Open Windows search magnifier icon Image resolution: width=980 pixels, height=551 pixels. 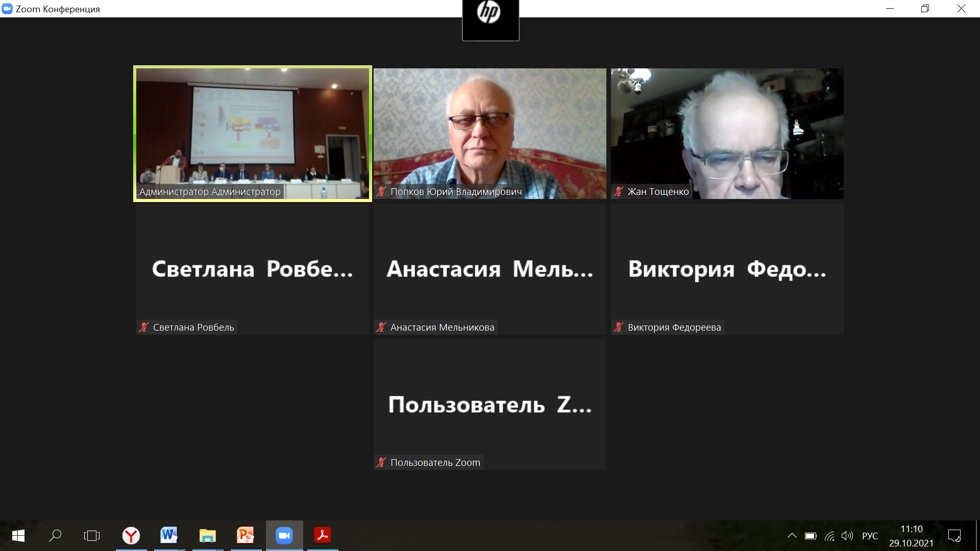(x=55, y=536)
